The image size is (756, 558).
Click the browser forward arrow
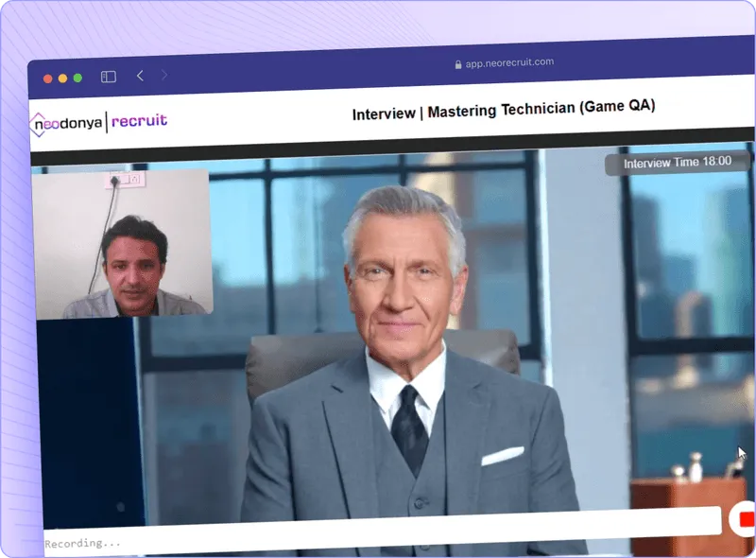coord(164,75)
